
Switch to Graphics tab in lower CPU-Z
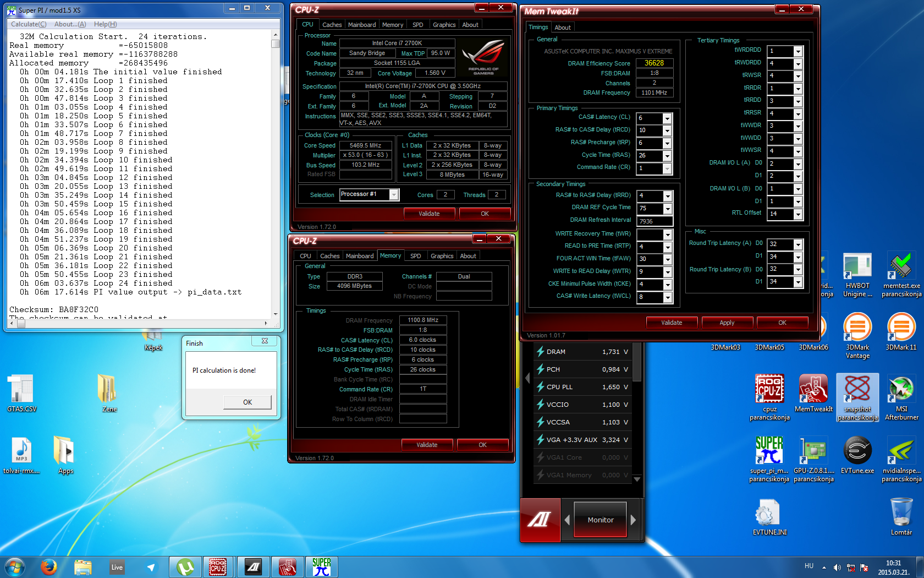[442, 256]
